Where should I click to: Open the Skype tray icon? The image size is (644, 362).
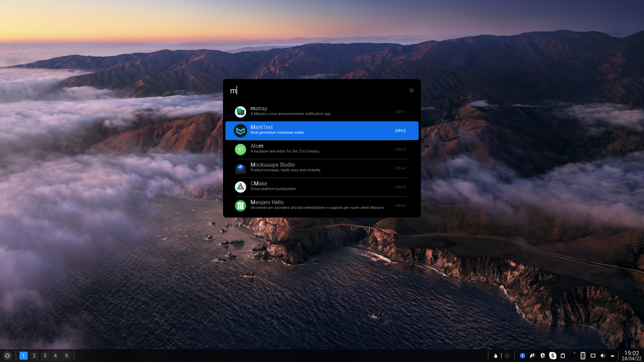click(x=552, y=356)
